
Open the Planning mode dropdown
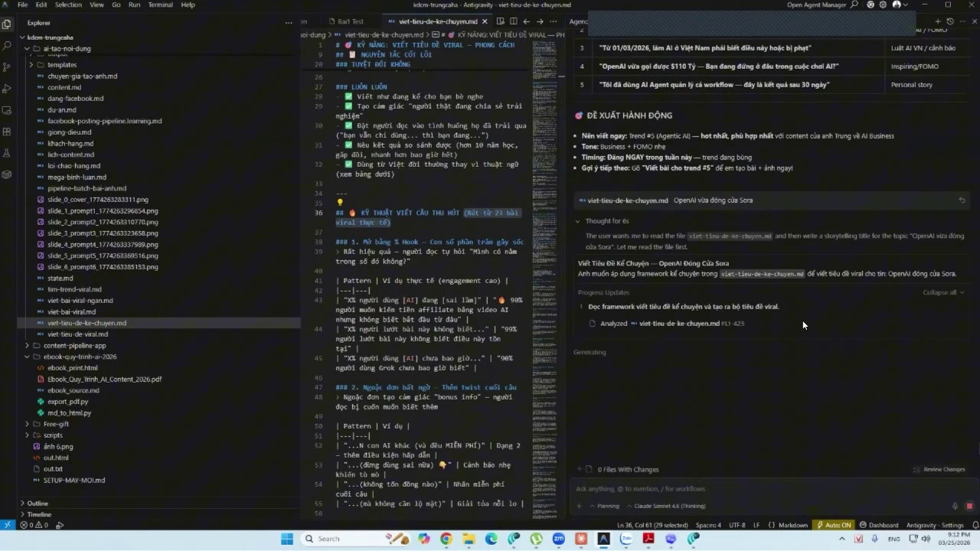pos(603,506)
